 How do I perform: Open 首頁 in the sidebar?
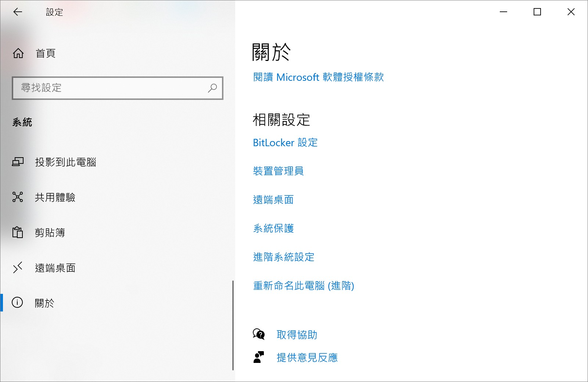click(x=118, y=53)
